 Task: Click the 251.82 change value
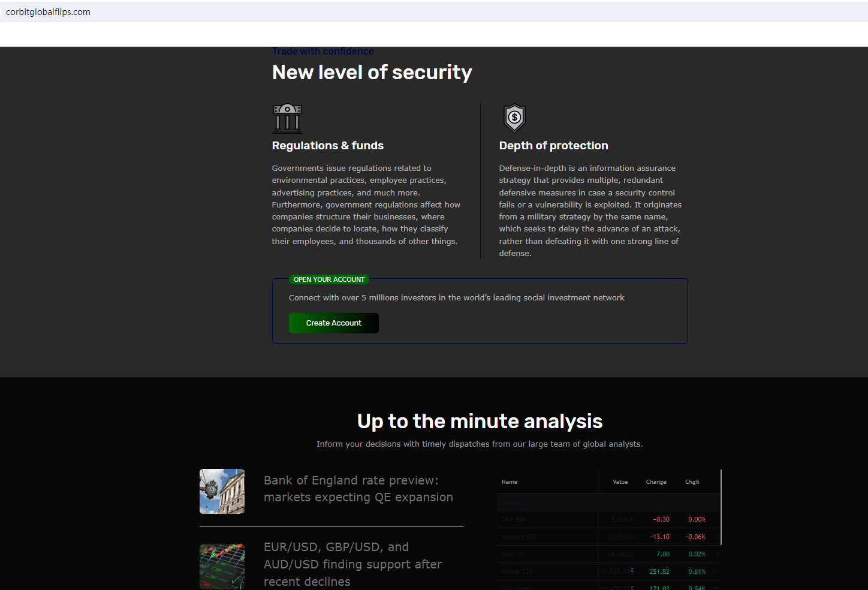click(659, 571)
